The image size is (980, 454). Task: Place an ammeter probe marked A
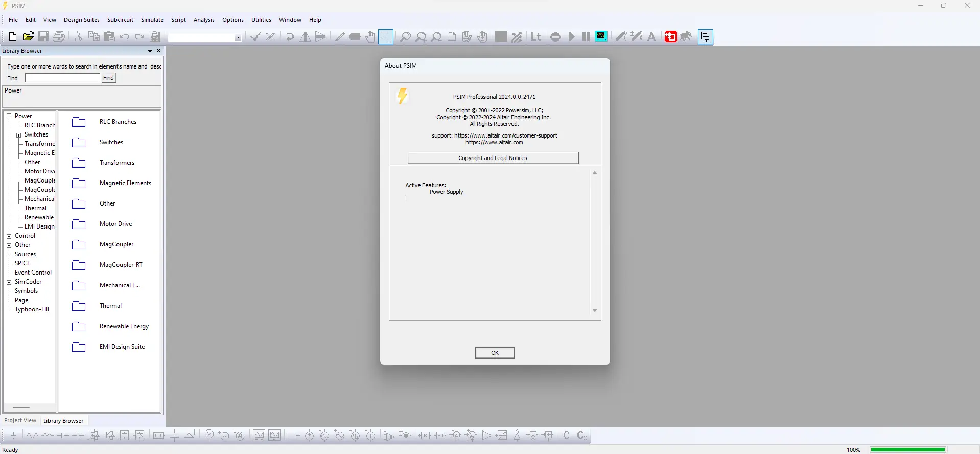pos(240,436)
